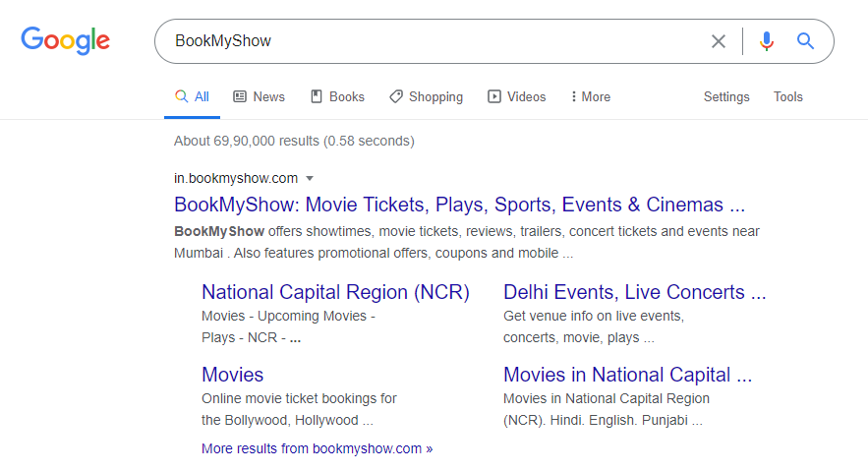
Task: Expand dropdown arrow beside in.bookmyshow.com
Action: point(310,178)
